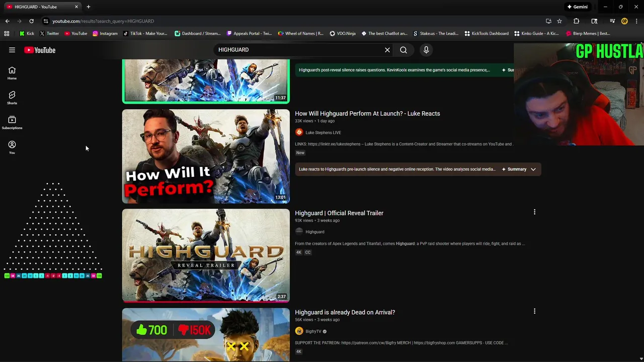644x362 pixels.
Task: Open the media controls icon in Chrome toolbar
Action: tap(612, 21)
